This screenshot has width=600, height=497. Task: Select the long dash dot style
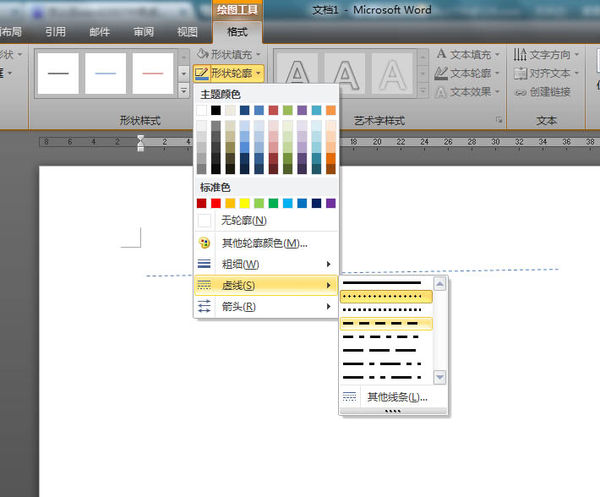(386, 364)
